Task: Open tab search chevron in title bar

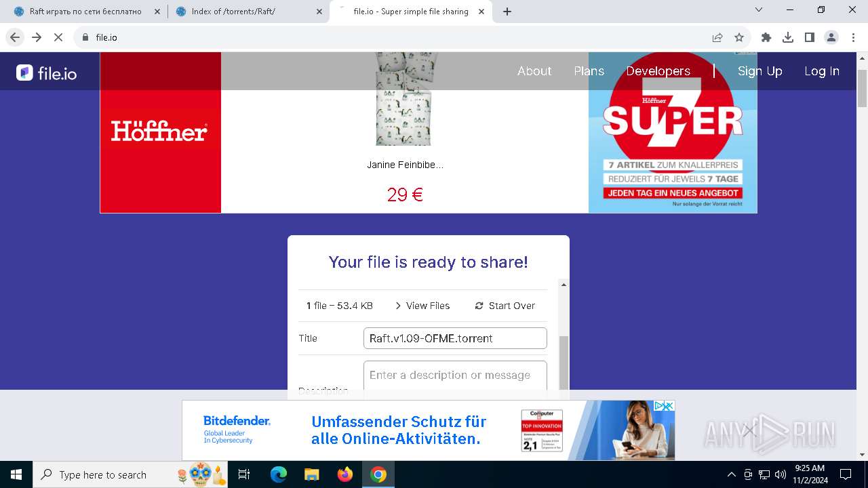Action: tap(759, 9)
